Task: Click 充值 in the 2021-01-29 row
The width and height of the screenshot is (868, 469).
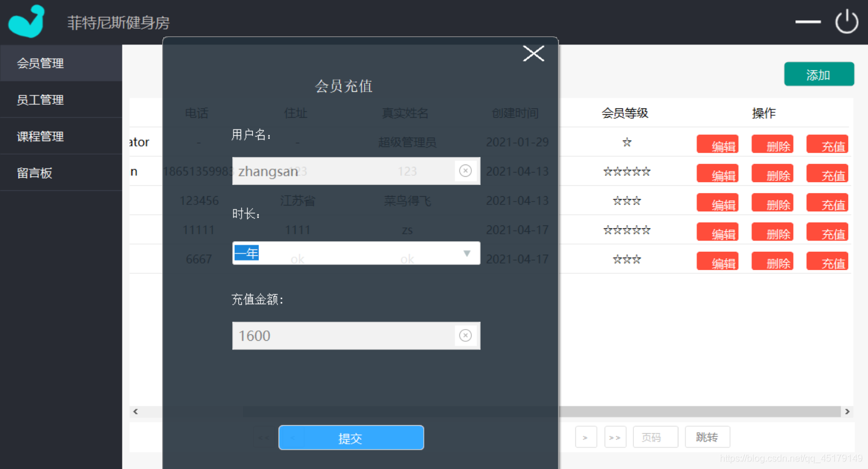Action: (x=828, y=145)
